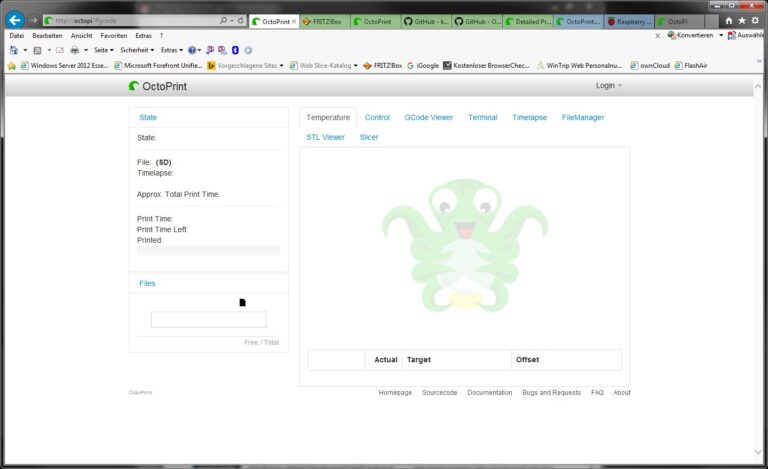Click the FAQ footer link

[597, 393]
